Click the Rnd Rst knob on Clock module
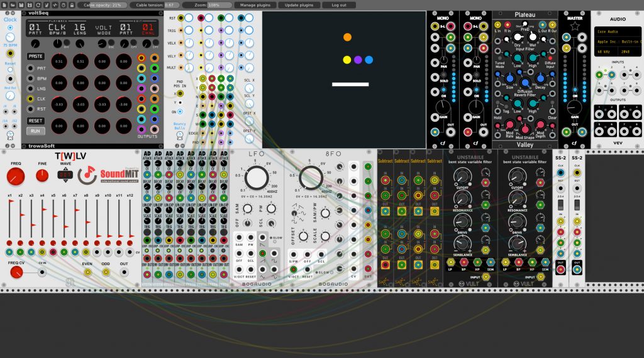The image size is (644, 358). (x=10, y=95)
